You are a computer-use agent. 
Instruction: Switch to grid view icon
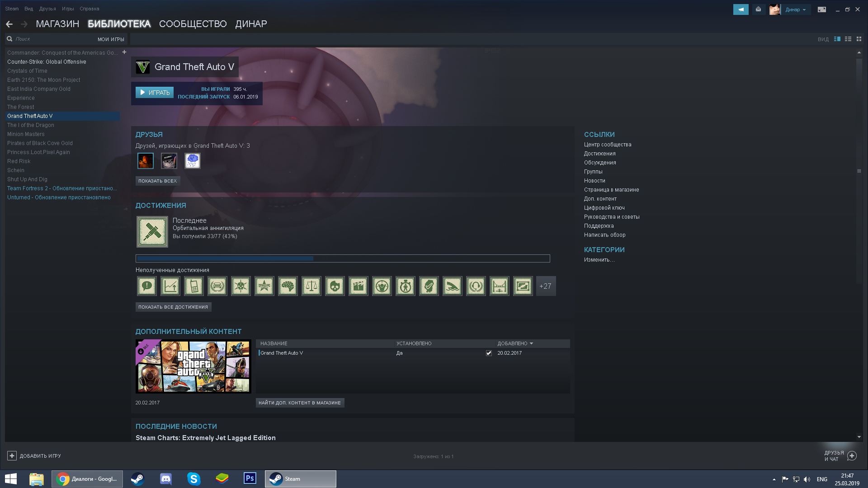click(859, 39)
